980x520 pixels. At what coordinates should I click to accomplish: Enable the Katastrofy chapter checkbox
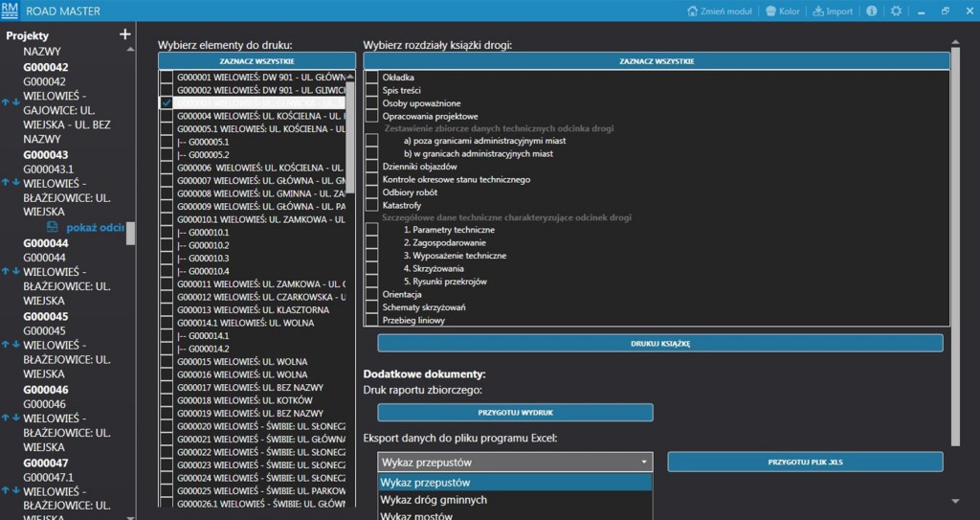pos(372,205)
